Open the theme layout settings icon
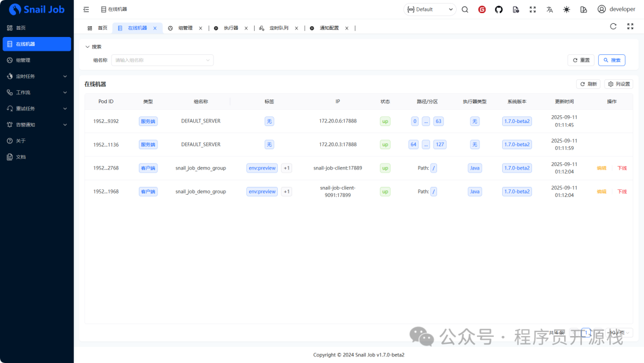The width and height of the screenshot is (644, 363). pos(583,10)
